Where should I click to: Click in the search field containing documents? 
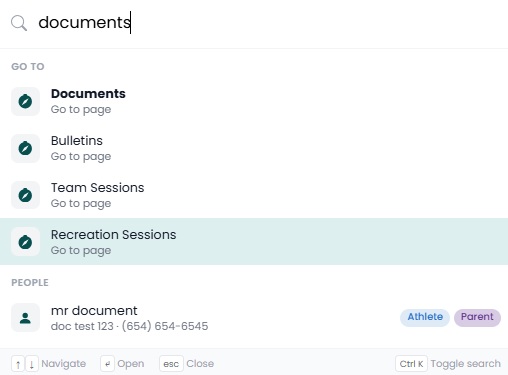pos(267,23)
